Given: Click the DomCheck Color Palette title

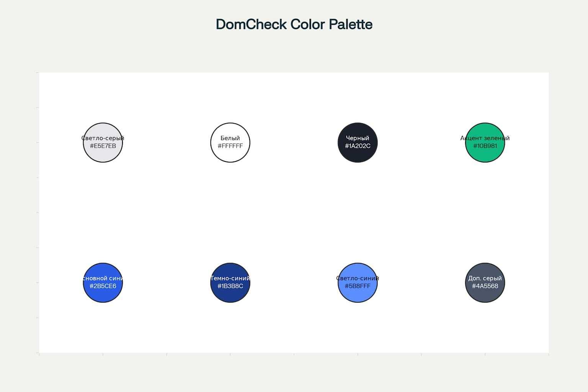Looking at the screenshot, I should pos(294,24).
